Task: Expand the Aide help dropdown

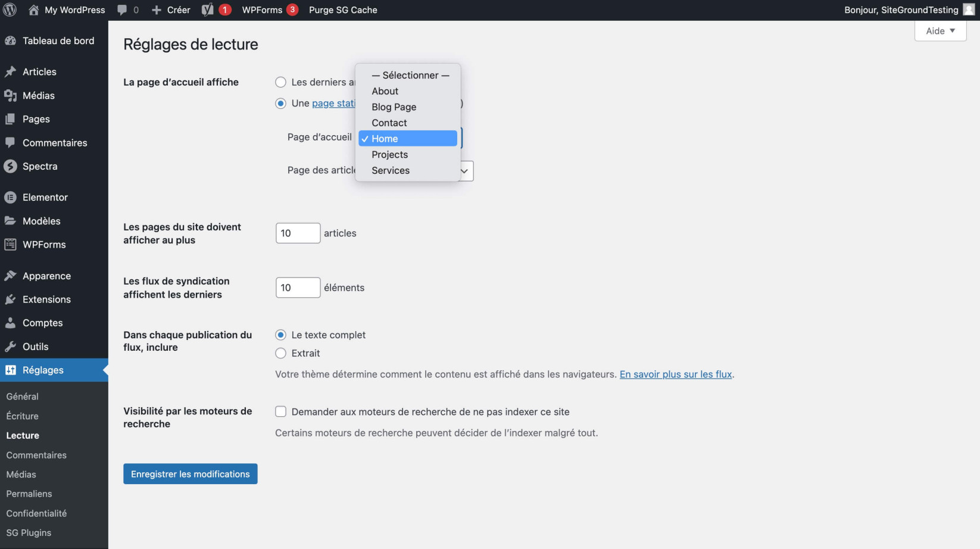Action: point(940,31)
